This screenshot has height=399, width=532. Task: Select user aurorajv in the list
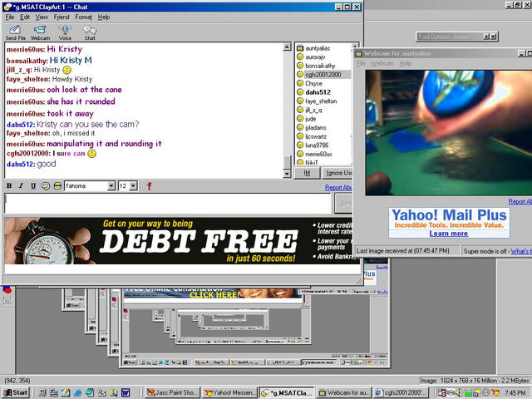click(x=315, y=57)
